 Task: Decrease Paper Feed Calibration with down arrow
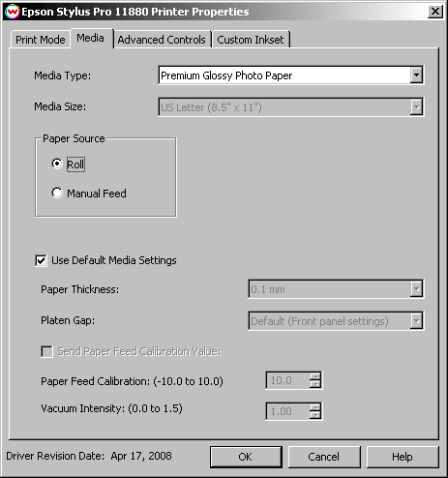click(315, 384)
